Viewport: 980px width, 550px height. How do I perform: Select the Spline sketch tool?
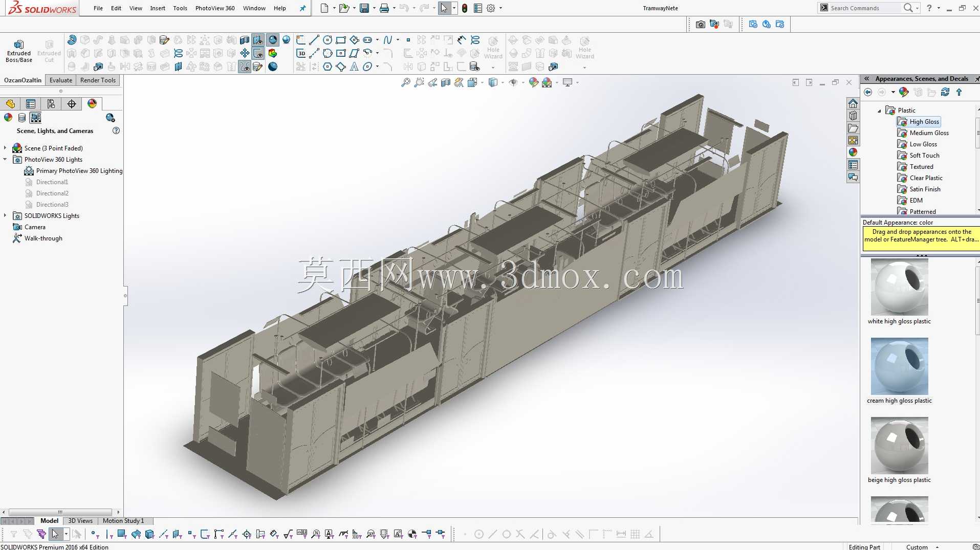click(388, 40)
